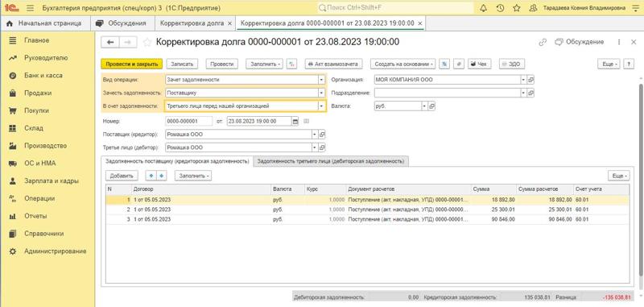Screen dimensions: 644x307
Task: Expand Организация dropdown arrow
Action: [523, 80]
